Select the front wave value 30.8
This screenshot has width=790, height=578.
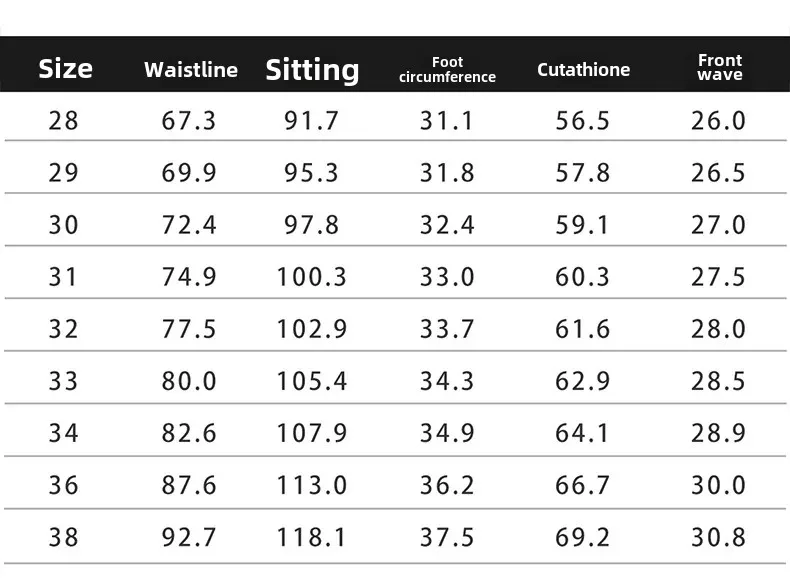718,537
